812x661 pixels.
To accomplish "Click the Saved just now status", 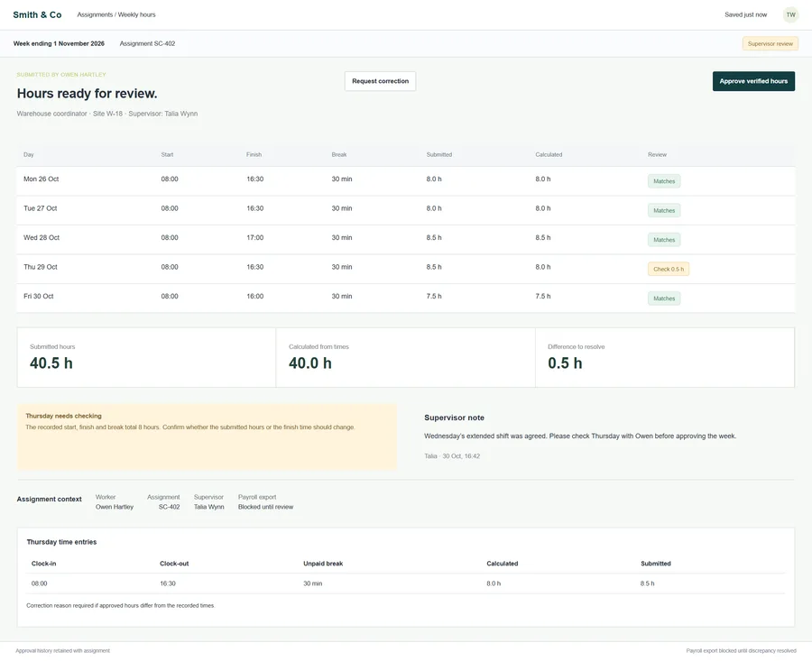I will tap(746, 14).
